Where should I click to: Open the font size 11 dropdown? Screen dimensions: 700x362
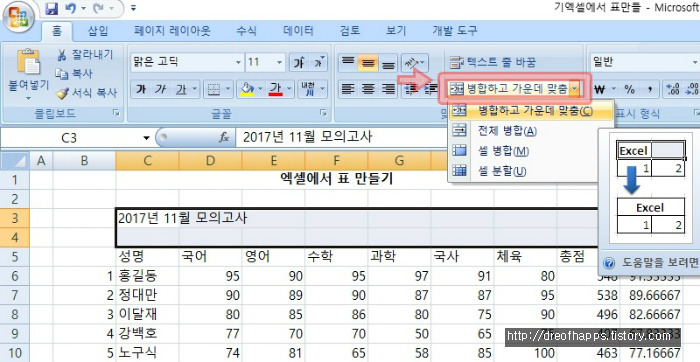coord(280,62)
